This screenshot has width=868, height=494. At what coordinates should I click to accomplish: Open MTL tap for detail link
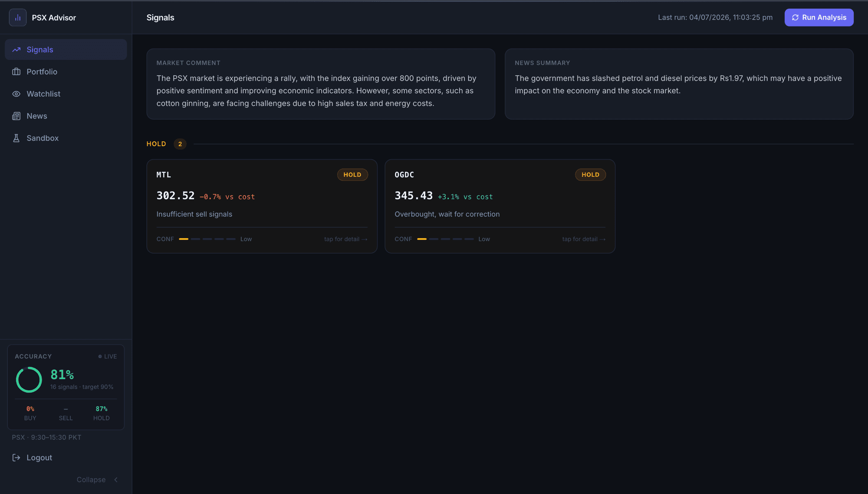tap(345, 239)
